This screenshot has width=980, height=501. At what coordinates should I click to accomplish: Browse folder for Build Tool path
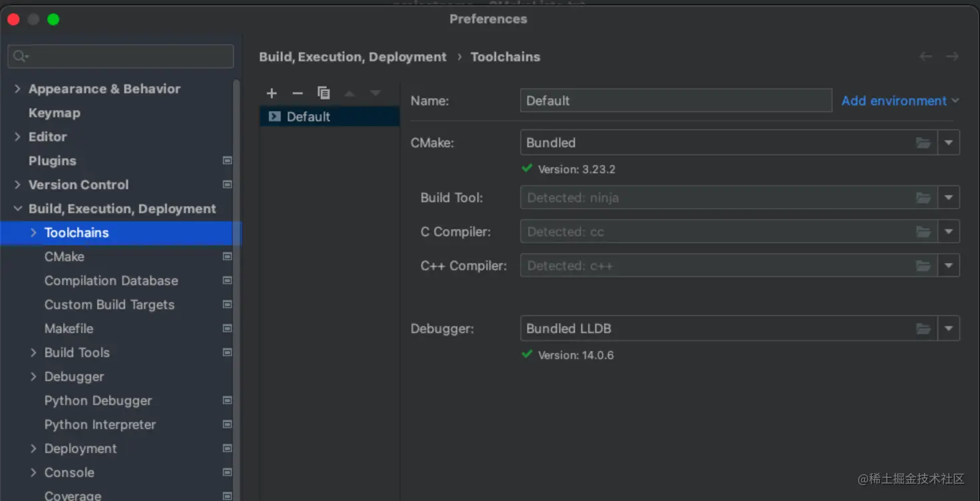pyautogui.click(x=923, y=198)
